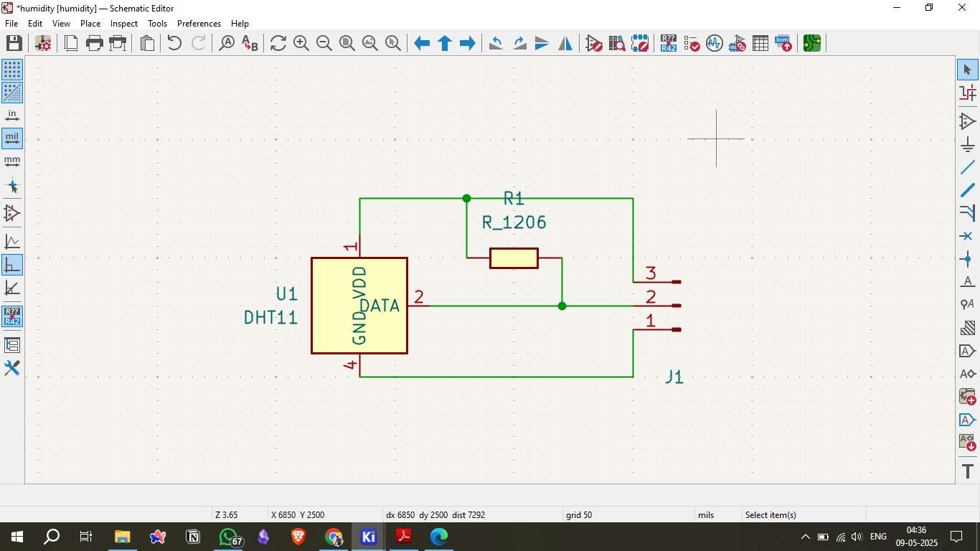Open Assign Footprints tool
The height and width of the screenshot is (551, 980).
[738, 43]
